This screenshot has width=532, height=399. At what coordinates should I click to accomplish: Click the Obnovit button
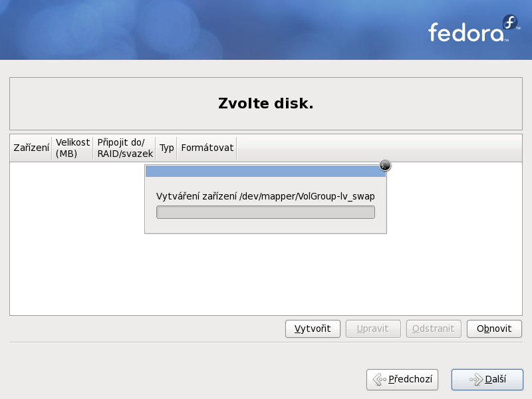tap(494, 329)
